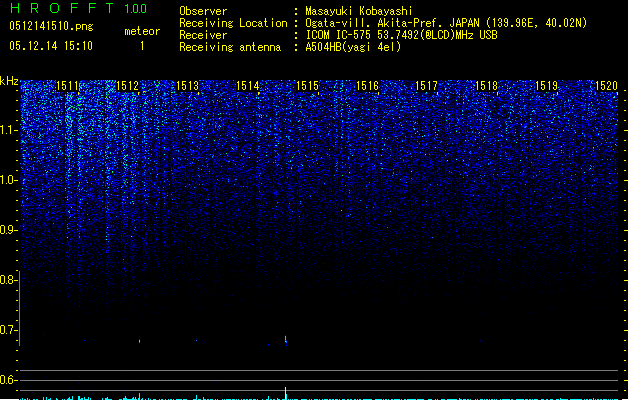
Task: Click the yellow peak in the bottom intensity graph
Action: point(286,392)
